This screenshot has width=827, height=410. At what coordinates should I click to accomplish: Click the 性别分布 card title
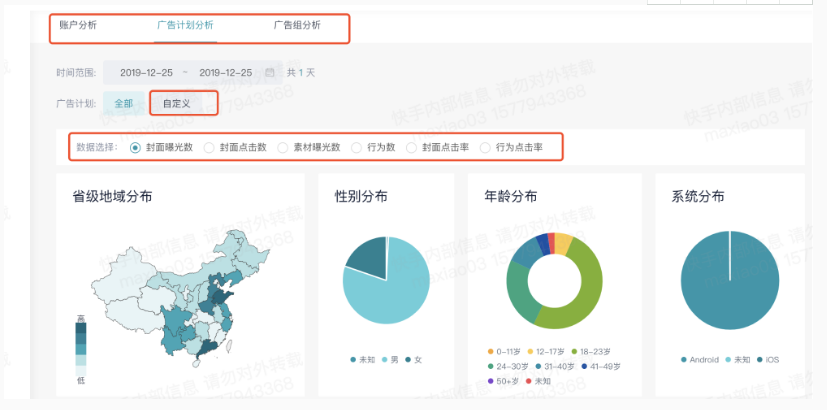click(361, 197)
